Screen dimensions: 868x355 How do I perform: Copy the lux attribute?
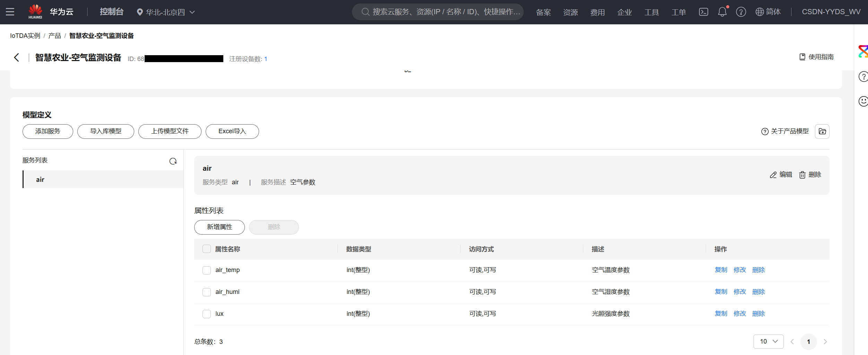[x=721, y=314]
